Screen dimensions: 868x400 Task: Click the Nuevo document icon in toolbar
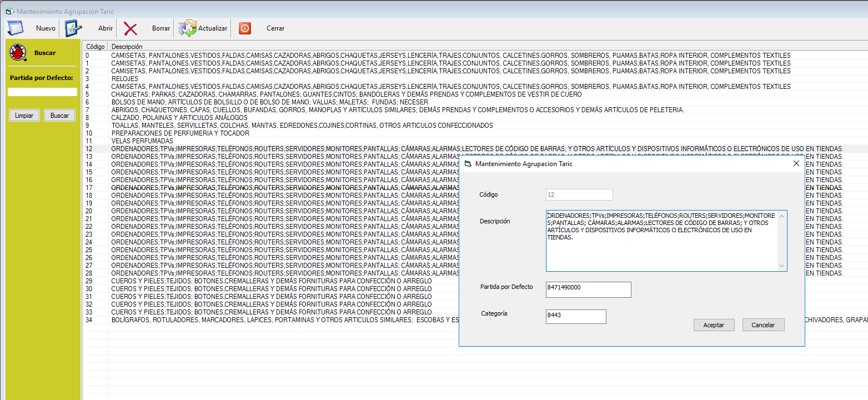point(15,28)
